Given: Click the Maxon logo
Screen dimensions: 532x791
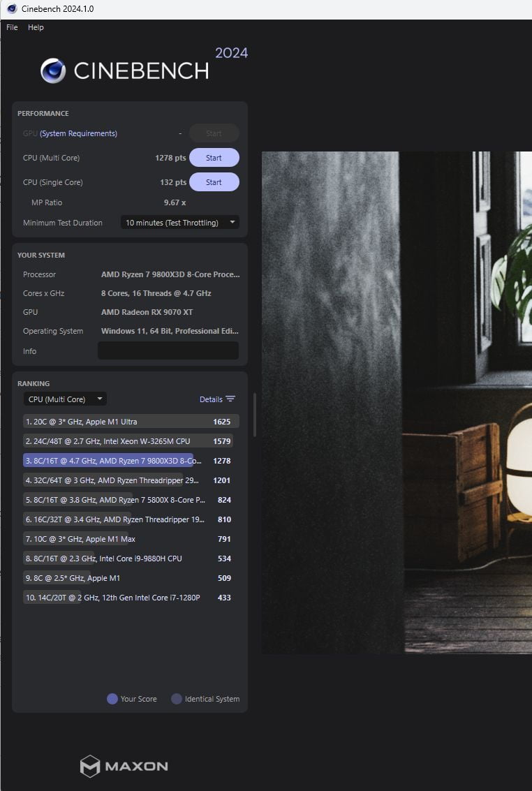Looking at the screenshot, I should coord(124,767).
